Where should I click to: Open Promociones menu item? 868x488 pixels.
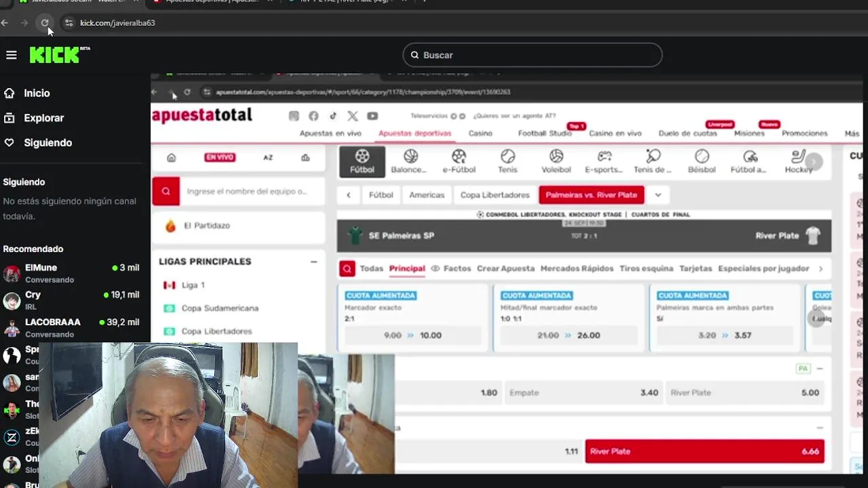tap(805, 134)
